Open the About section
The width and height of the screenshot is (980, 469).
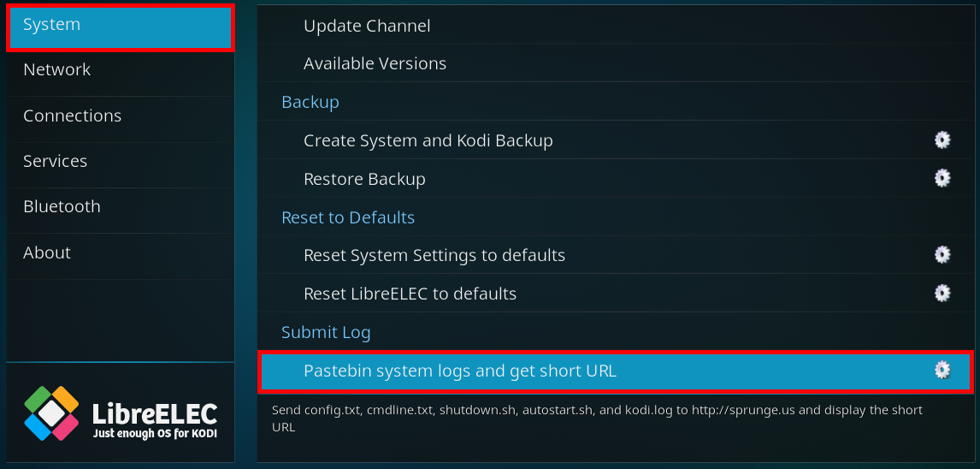121,252
